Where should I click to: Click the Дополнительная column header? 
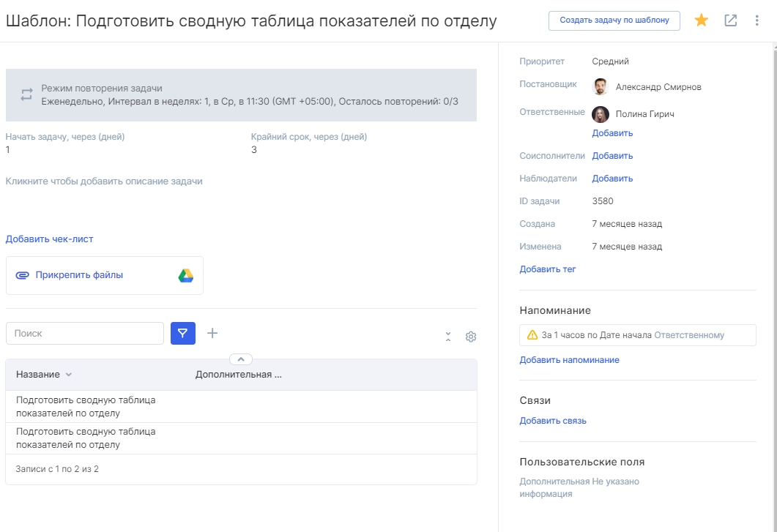coord(238,375)
